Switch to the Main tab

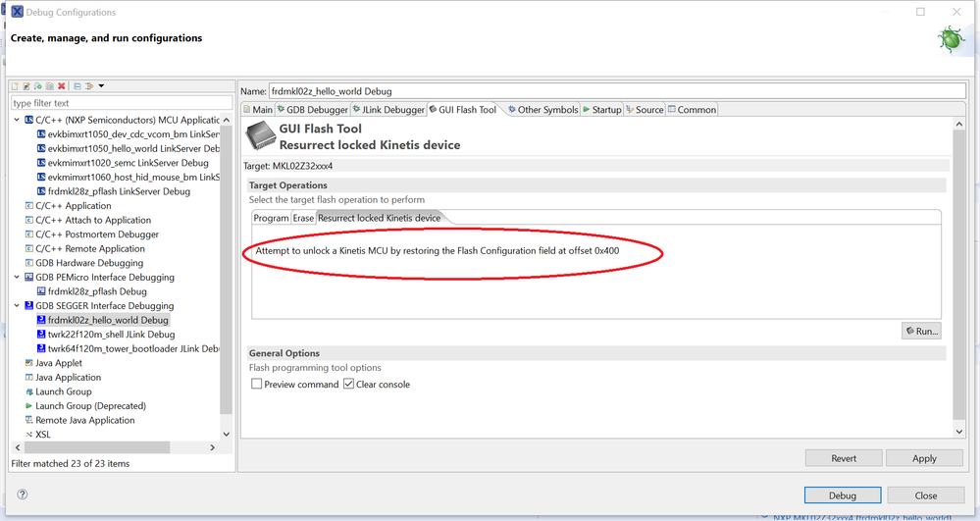[x=258, y=110]
